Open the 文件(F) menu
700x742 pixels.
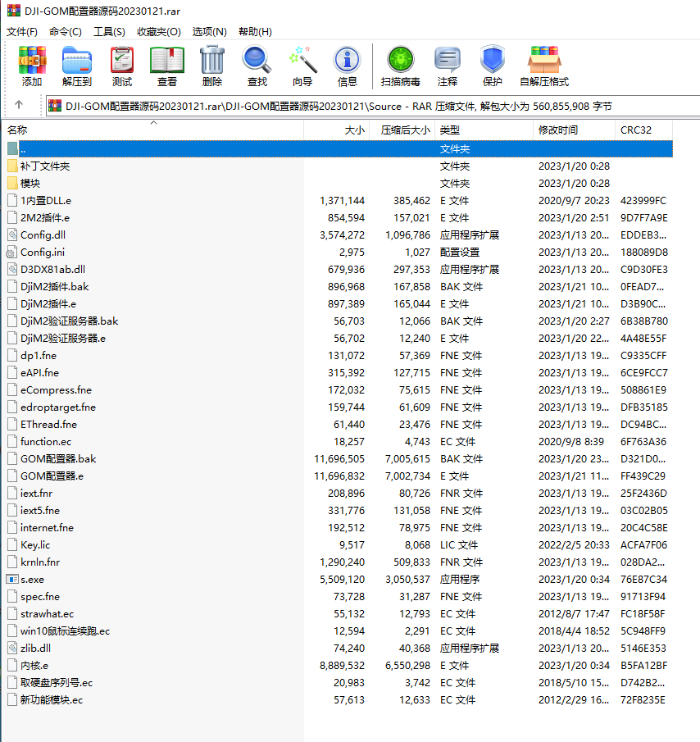pos(22,32)
